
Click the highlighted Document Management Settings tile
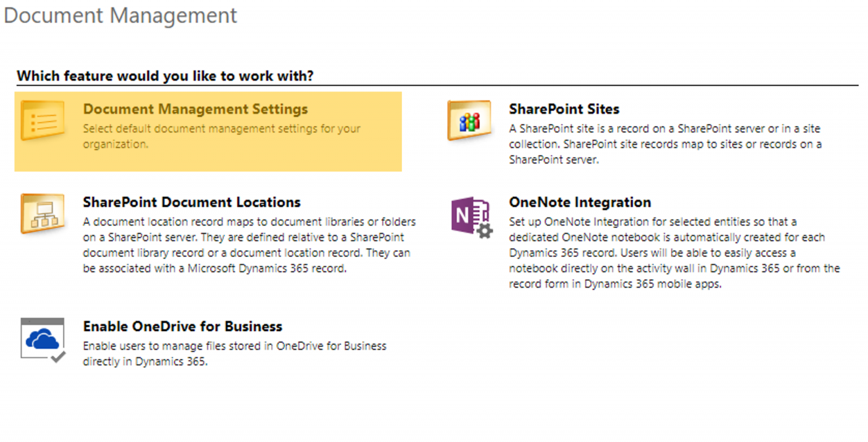tap(208, 131)
